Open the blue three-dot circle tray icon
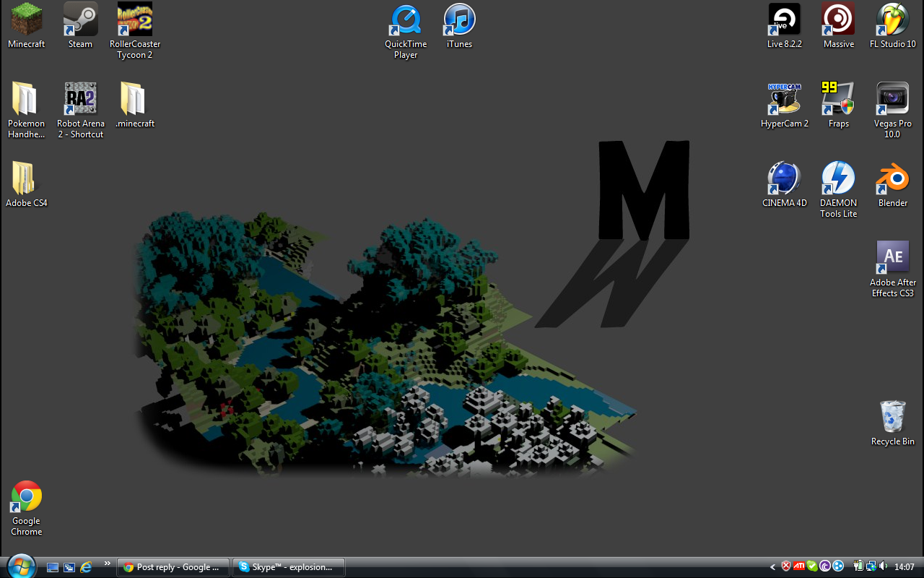This screenshot has height=578, width=924. 838,566
